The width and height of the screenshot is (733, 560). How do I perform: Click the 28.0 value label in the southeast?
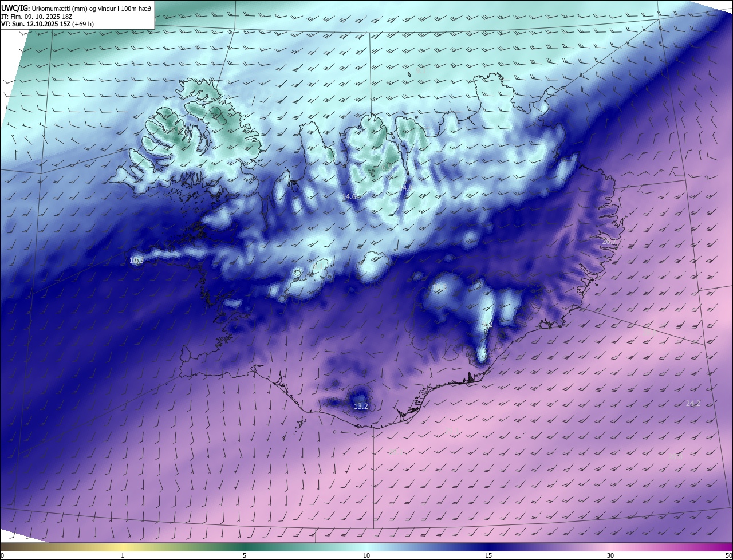pyautogui.click(x=676, y=456)
